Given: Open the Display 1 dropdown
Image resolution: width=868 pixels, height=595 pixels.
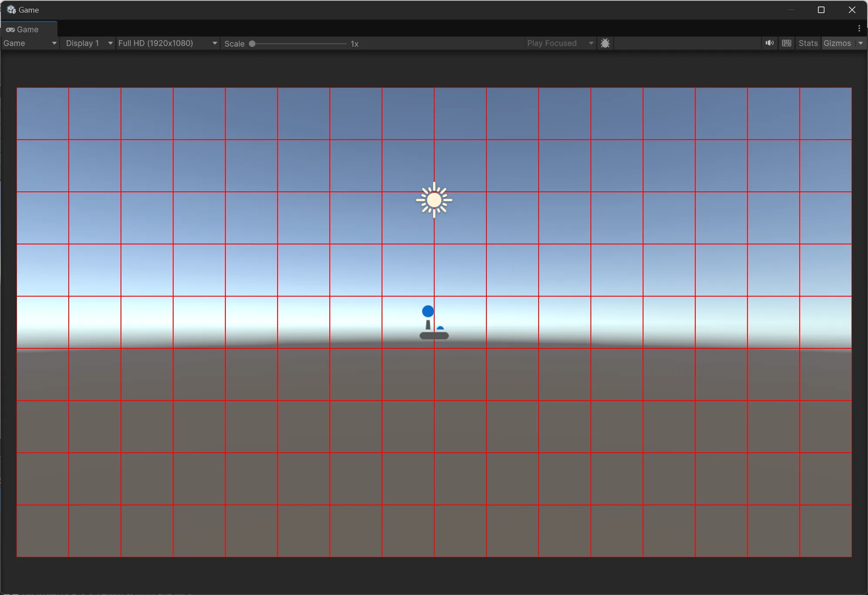Looking at the screenshot, I should [x=88, y=43].
